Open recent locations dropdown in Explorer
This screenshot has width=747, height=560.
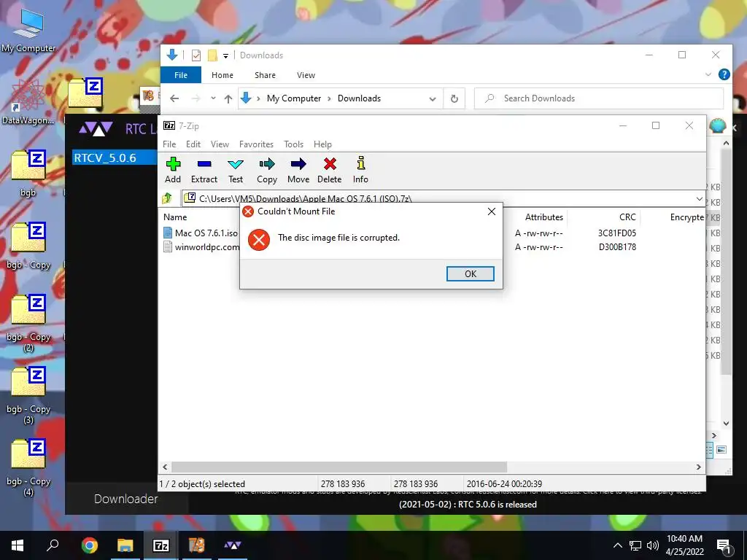[213, 98]
